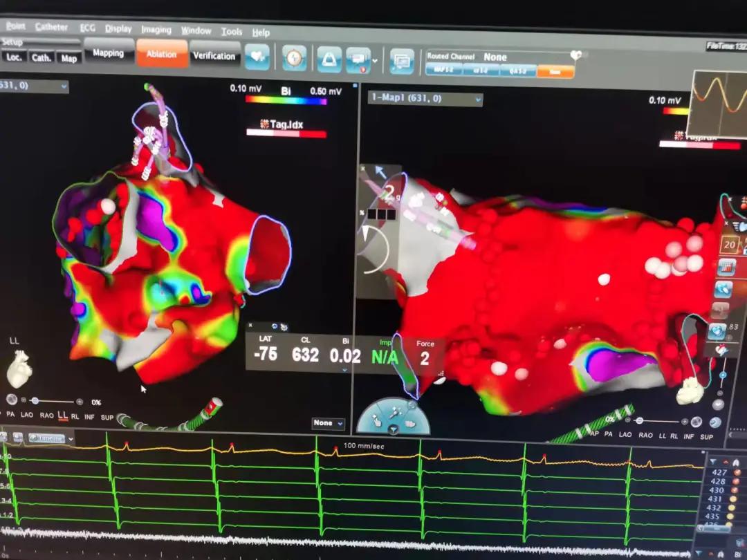
Task: Select RL view in left viewer
Action: click(x=75, y=416)
